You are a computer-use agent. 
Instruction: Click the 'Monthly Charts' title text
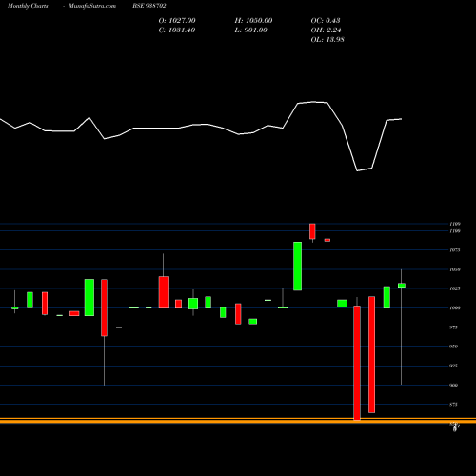(x=28, y=6)
